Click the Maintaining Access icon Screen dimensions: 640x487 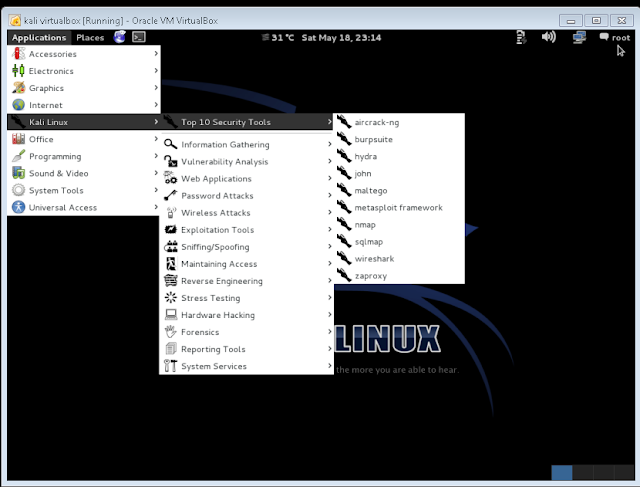tap(171, 264)
